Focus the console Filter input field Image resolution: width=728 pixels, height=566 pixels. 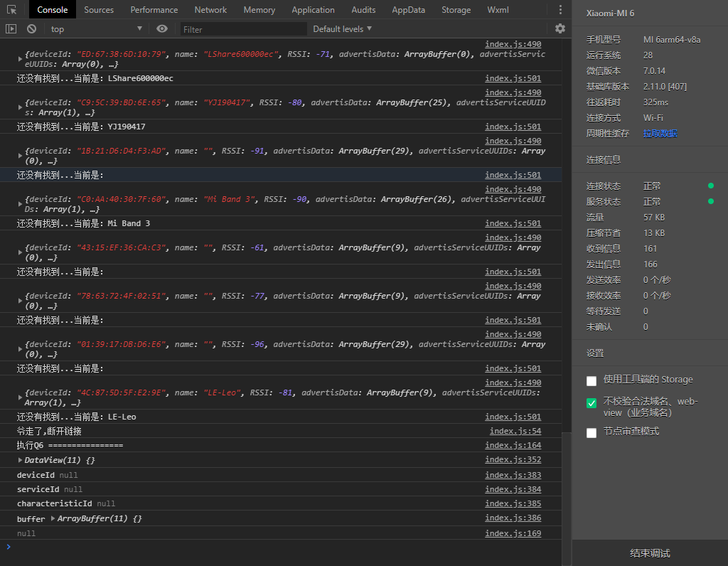click(243, 29)
